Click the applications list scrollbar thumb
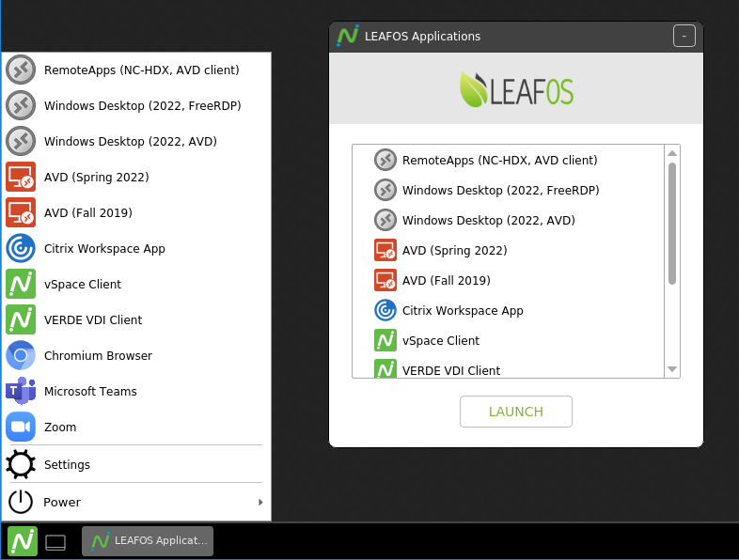This screenshot has width=739, height=560. click(672, 224)
